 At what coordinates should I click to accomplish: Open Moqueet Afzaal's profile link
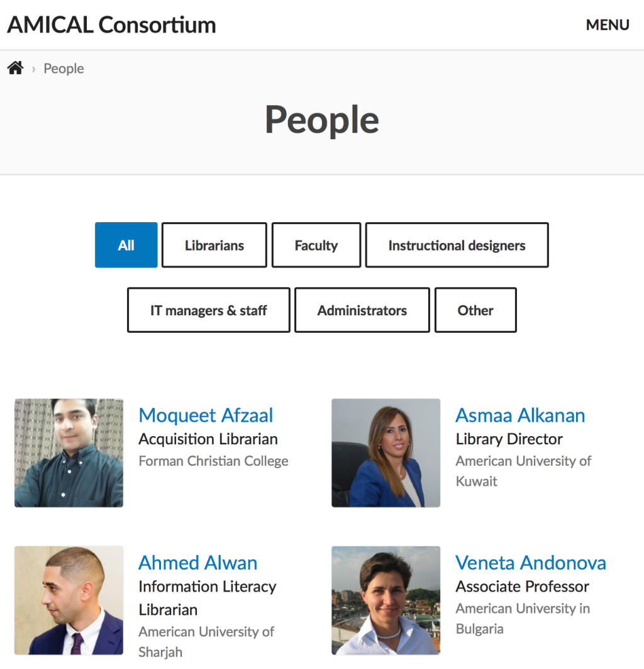point(206,415)
